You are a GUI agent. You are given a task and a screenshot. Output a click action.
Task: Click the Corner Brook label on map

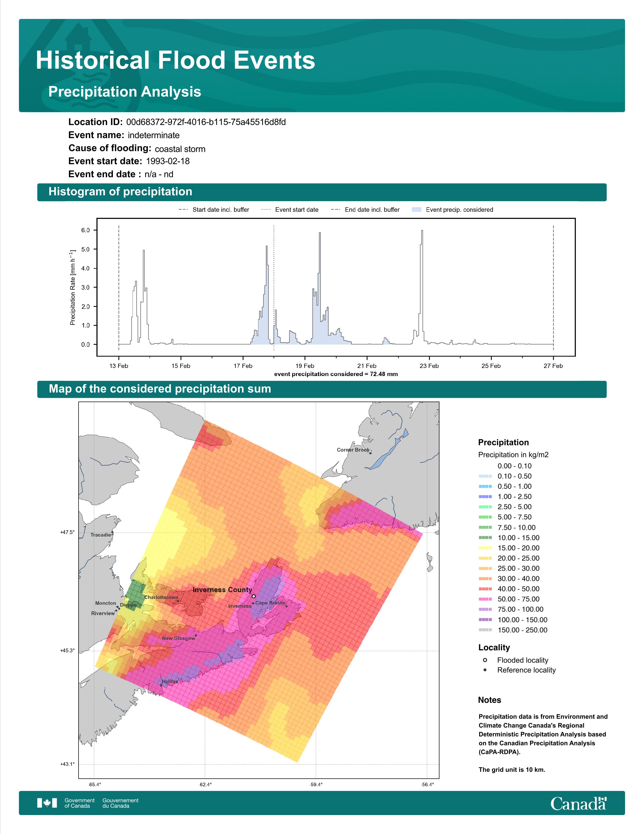pos(353,450)
